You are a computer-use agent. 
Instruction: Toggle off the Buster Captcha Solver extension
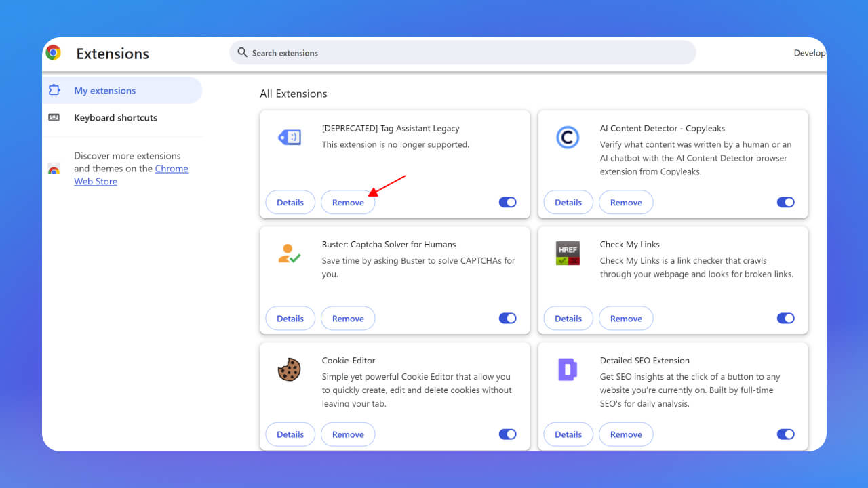pyautogui.click(x=508, y=318)
